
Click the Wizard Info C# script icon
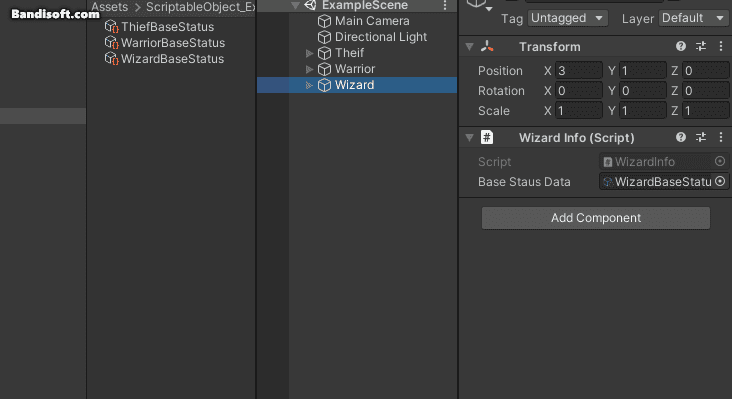point(487,137)
